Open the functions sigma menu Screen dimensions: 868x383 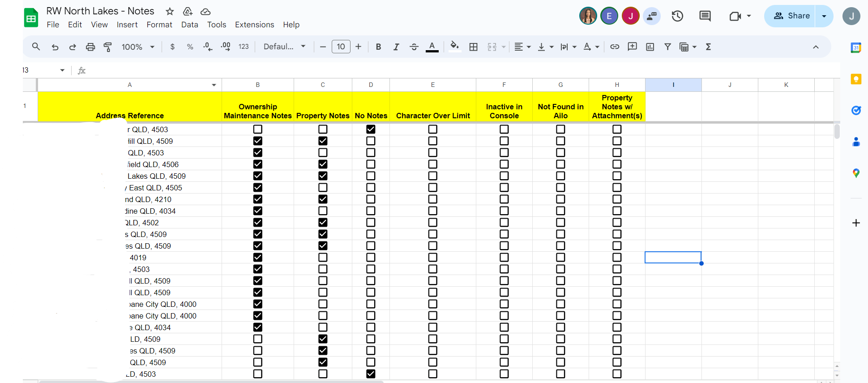(x=708, y=47)
